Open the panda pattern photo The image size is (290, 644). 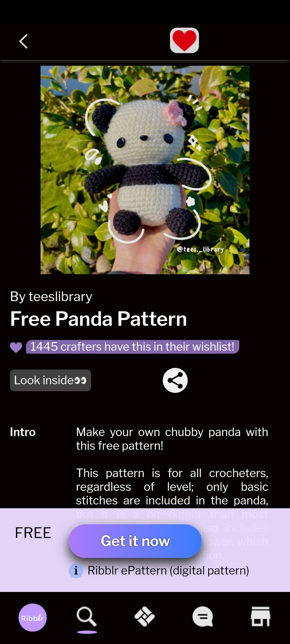point(145,170)
